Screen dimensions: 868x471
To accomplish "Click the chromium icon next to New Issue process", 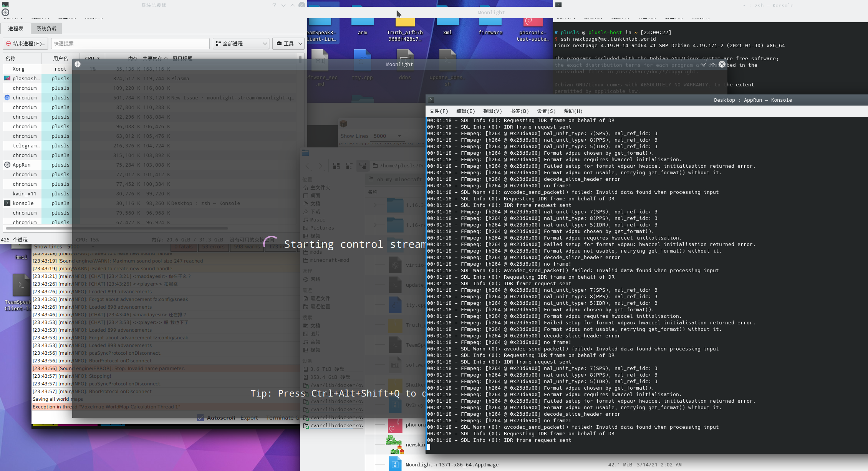I will [x=7, y=98].
